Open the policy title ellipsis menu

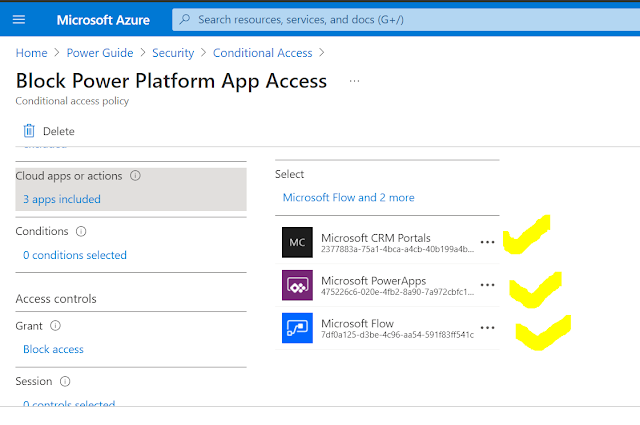(353, 80)
